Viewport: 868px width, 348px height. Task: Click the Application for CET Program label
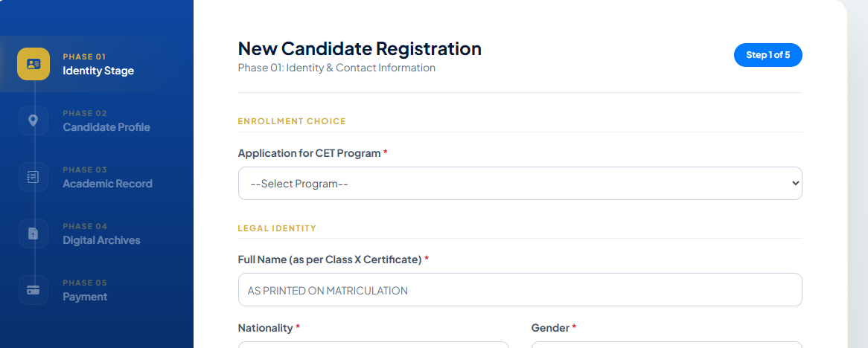309,153
